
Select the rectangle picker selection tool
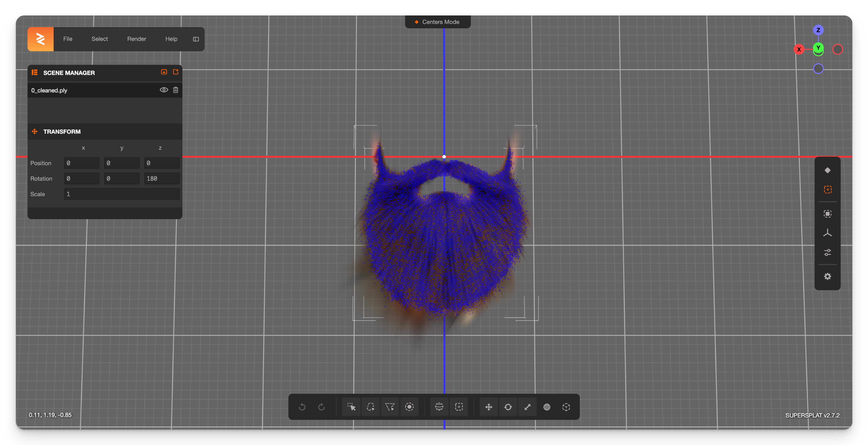coord(351,407)
